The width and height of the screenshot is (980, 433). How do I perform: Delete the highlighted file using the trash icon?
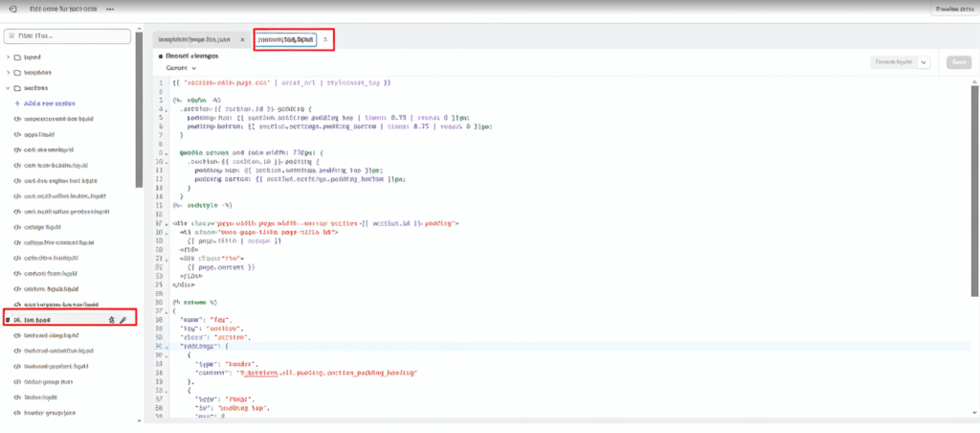pyautogui.click(x=112, y=319)
